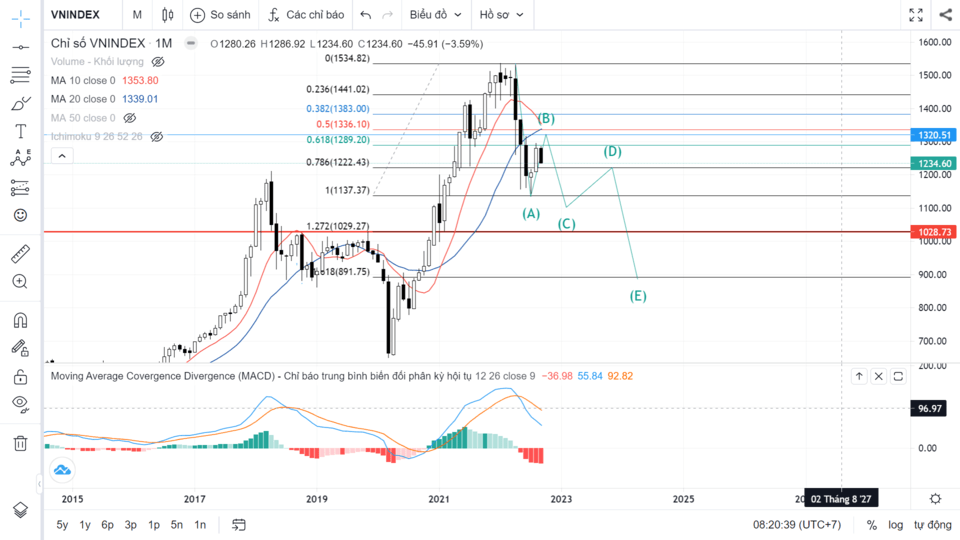Click the 1234.60 current price label
960x540 pixels.
pyautogui.click(x=935, y=163)
